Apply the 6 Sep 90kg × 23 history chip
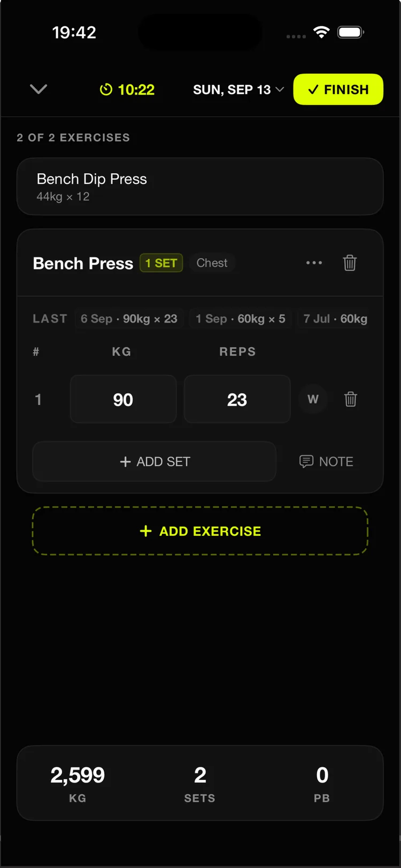401x868 pixels. 129,319
